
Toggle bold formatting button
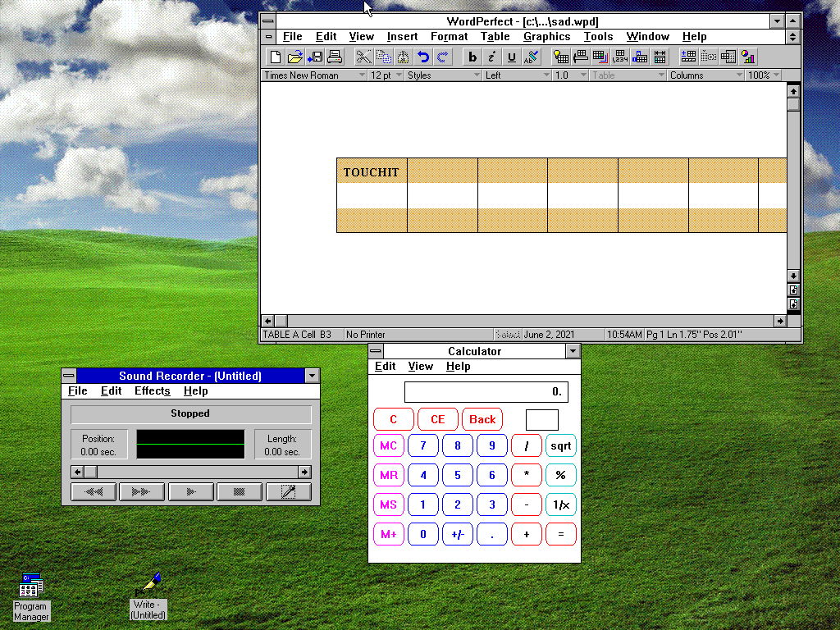[472, 57]
